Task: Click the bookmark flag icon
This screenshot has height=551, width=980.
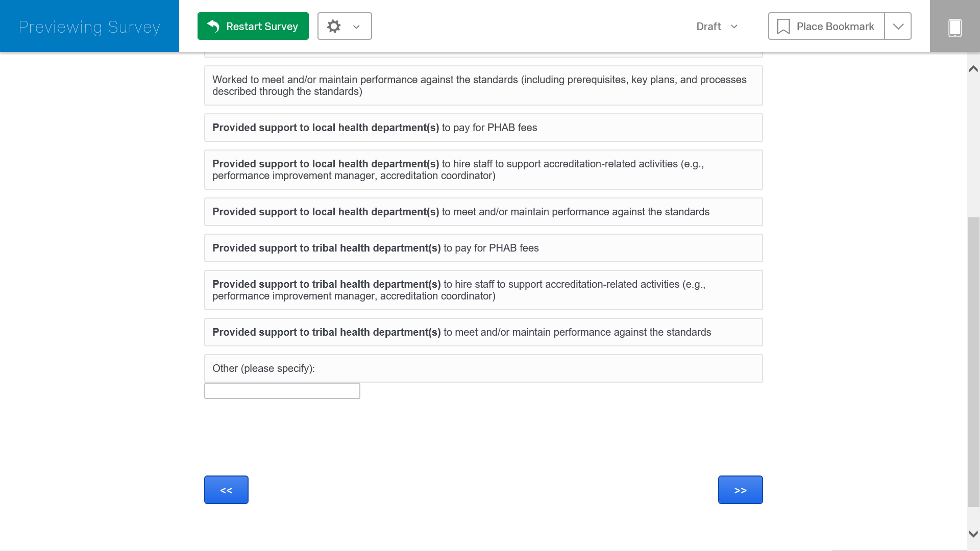Action: coord(783,27)
